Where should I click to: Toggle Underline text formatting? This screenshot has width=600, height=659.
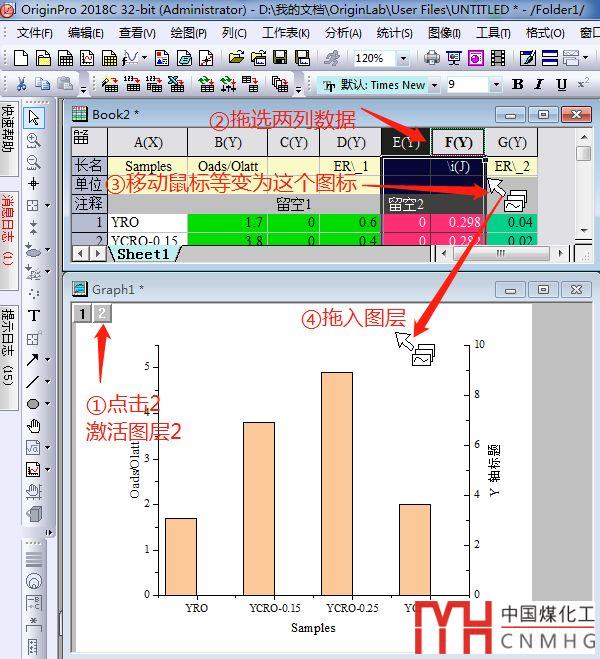click(561, 84)
